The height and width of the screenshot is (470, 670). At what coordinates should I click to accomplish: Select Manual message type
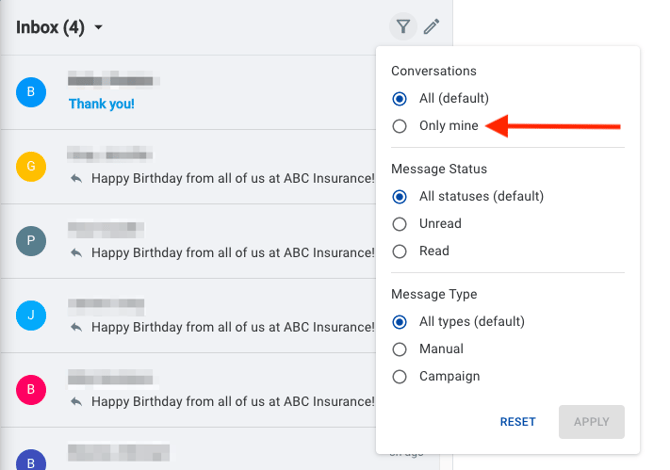400,349
